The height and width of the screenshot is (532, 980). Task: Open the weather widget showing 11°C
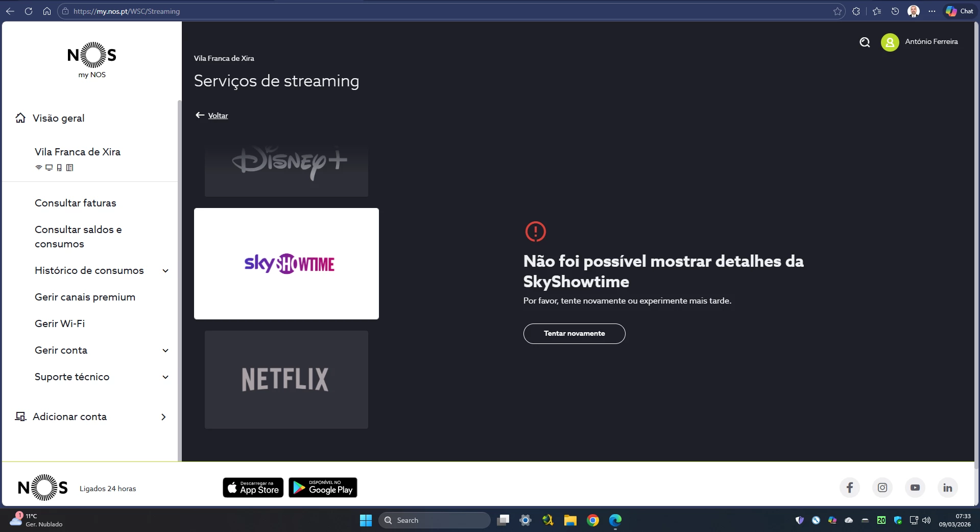36,520
